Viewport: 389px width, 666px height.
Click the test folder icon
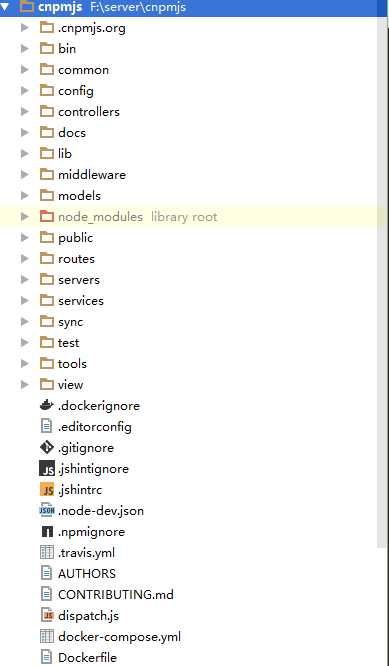tap(47, 342)
